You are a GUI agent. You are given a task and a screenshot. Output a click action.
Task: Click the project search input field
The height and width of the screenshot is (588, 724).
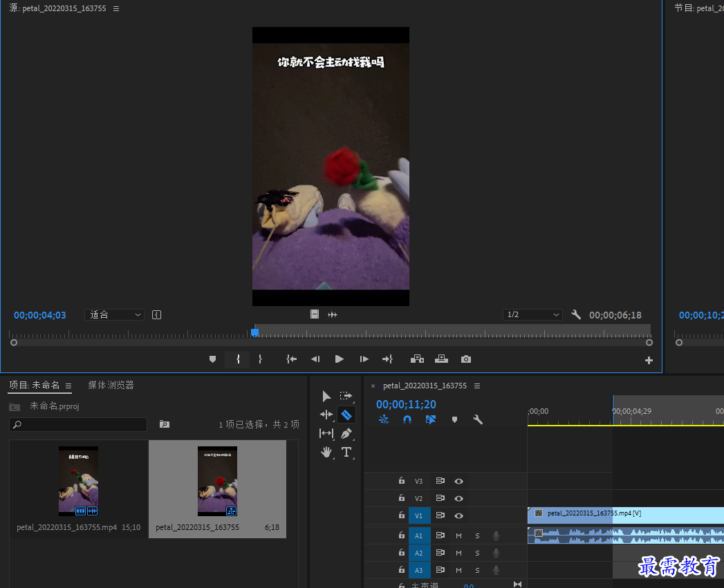(x=78, y=424)
